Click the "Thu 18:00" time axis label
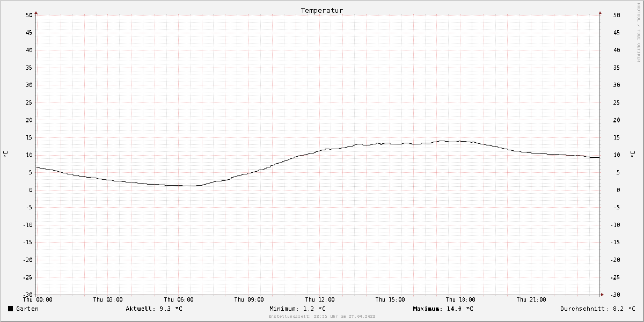Screen dimensions: 644x322 pos(460,299)
